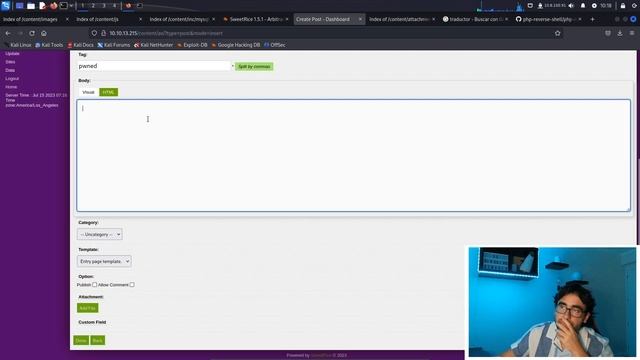Open the Template dropdown

pyautogui.click(x=104, y=261)
